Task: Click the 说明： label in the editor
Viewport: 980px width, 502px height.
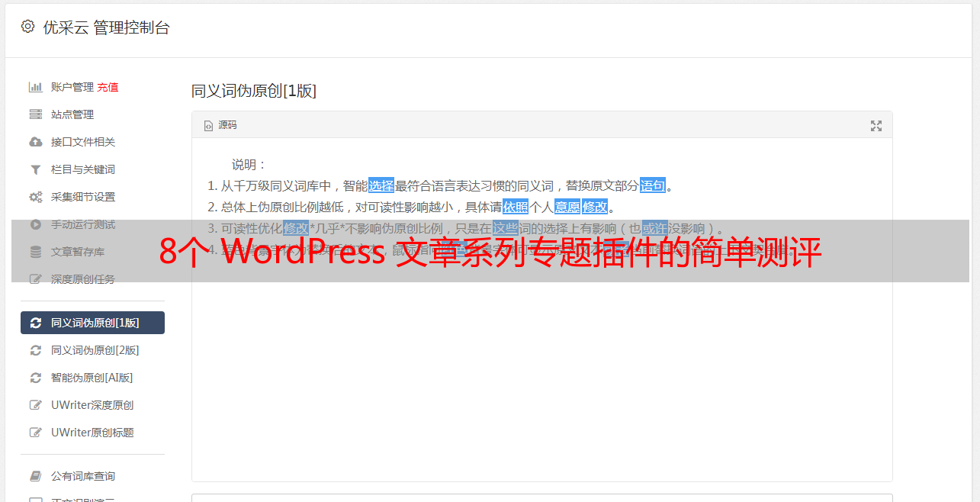Action: 250,164
